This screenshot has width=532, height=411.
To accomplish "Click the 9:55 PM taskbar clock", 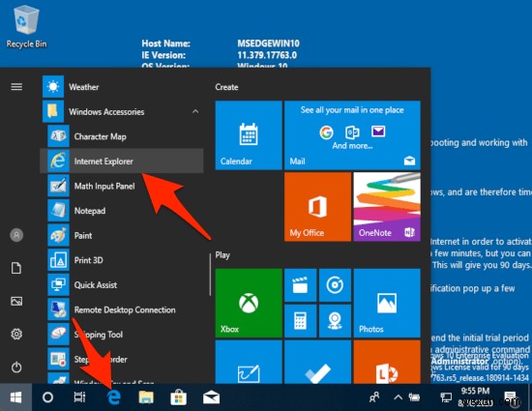I will (475, 396).
